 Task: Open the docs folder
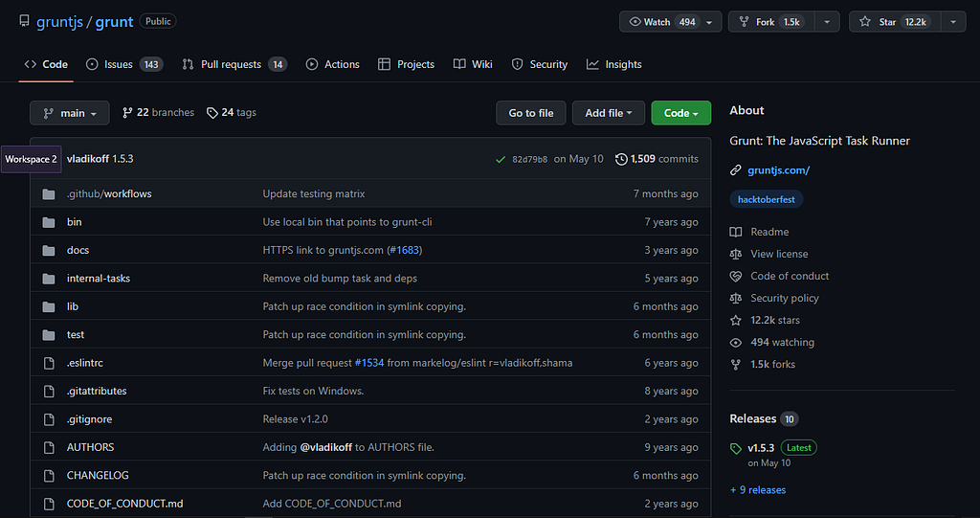(x=78, y=250)
